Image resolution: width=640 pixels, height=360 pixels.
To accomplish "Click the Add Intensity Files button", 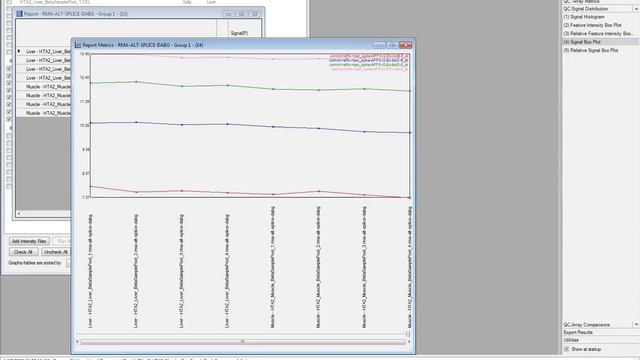I will point(29,241).
